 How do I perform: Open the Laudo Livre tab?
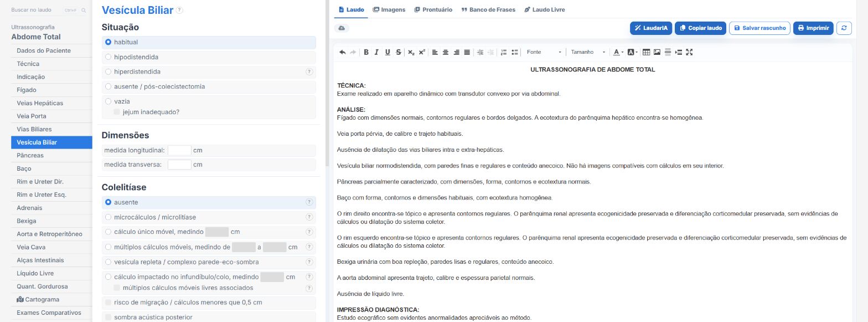tap(545, 9)
